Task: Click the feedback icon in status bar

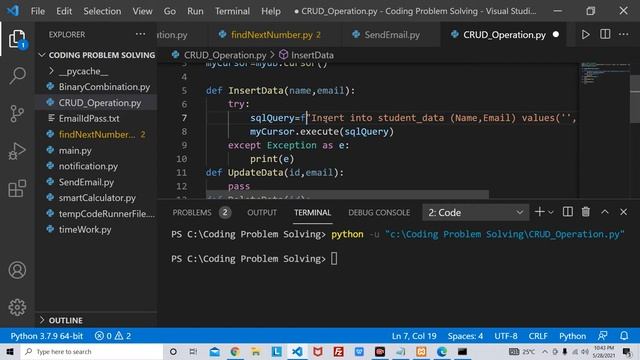Action: pyautogui.click(x=602, y=336)
